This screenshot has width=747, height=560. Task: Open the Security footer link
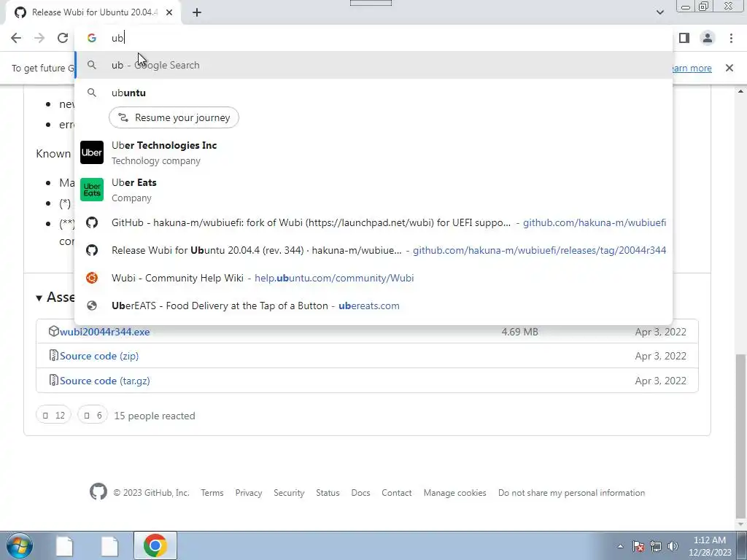289,493
